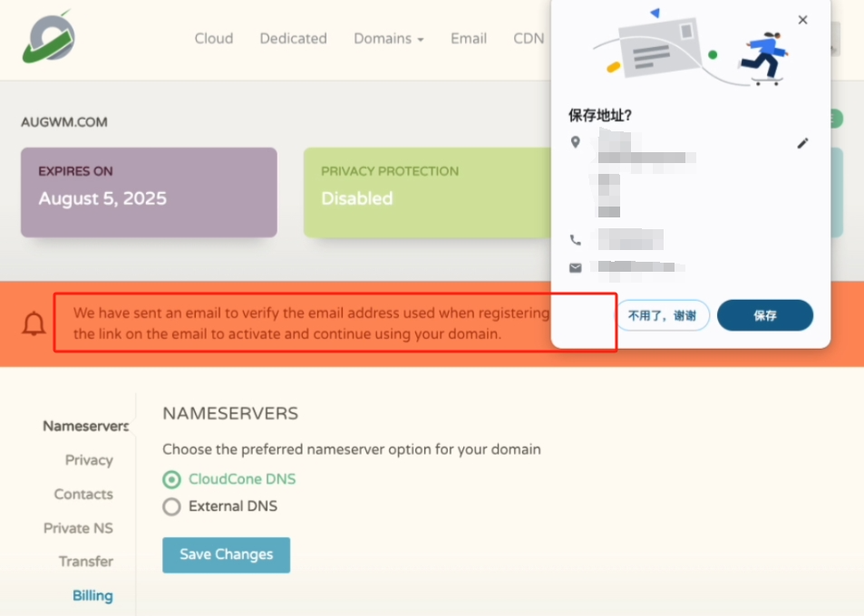Select the CloudCone DNS radio button

171,479
